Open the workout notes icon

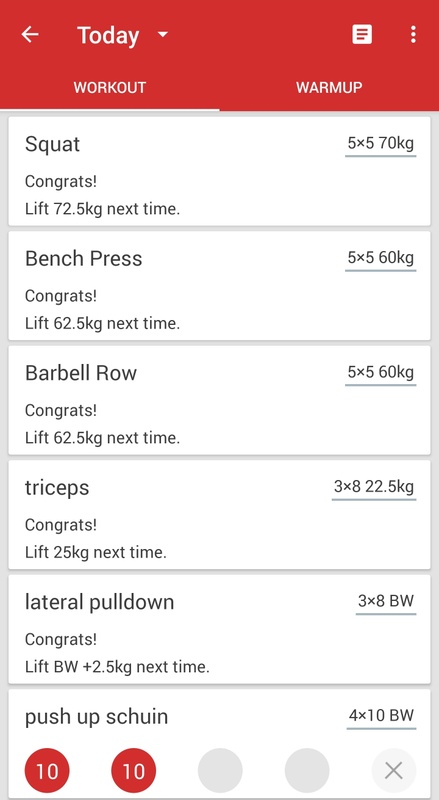[362, 35]
